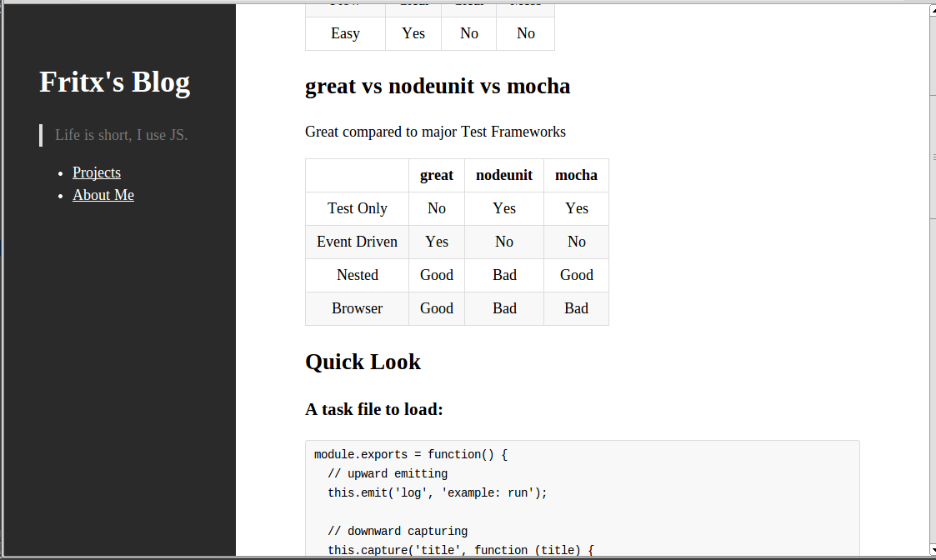Click 'Great compared to major Test Frameworks' paragraph
Image resolution: width=936 pixels, height=560 pixels.
point(435,132)
